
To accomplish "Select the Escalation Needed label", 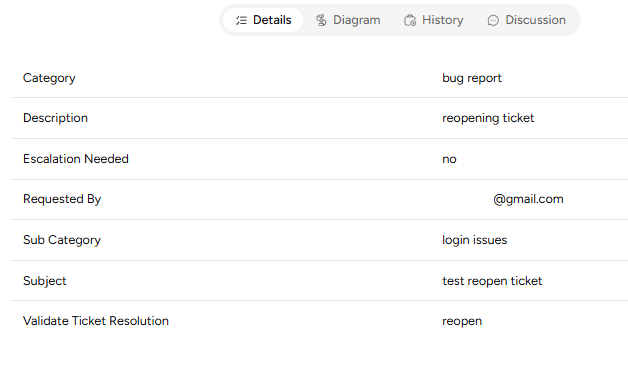I will click(x=76, y=159).
